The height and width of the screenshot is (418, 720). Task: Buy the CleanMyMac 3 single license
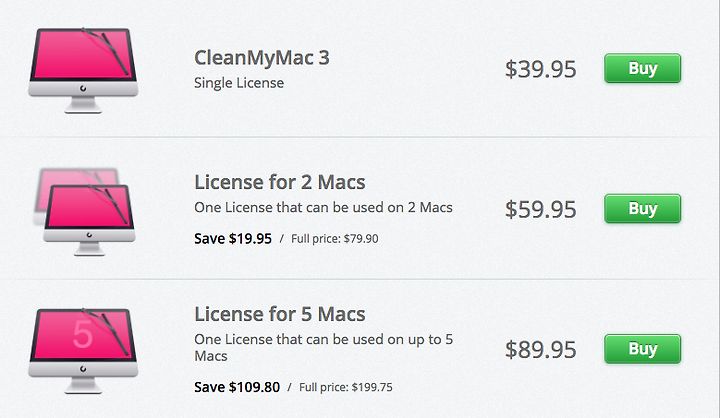pyautogui.click(x=642, y=68)
